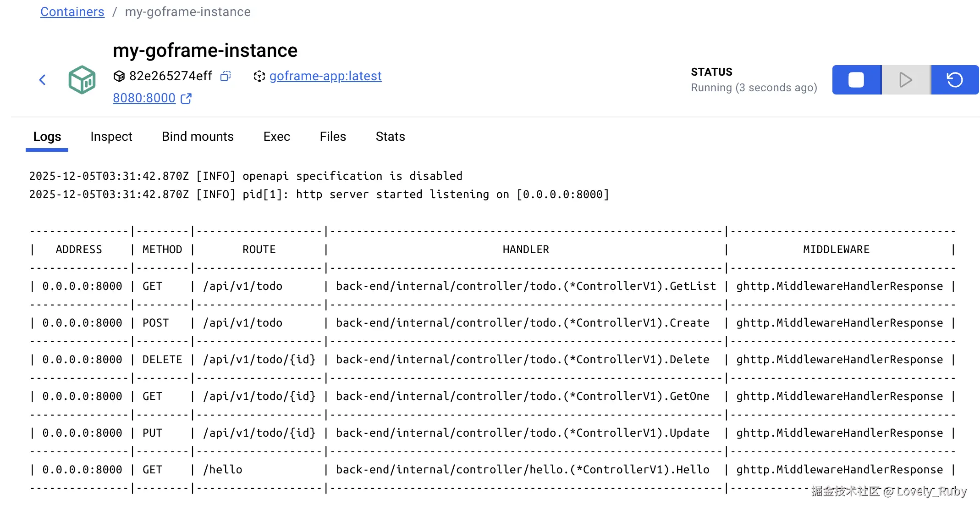Click external link icon beside 8080:8000

click(x=186, y=99)
